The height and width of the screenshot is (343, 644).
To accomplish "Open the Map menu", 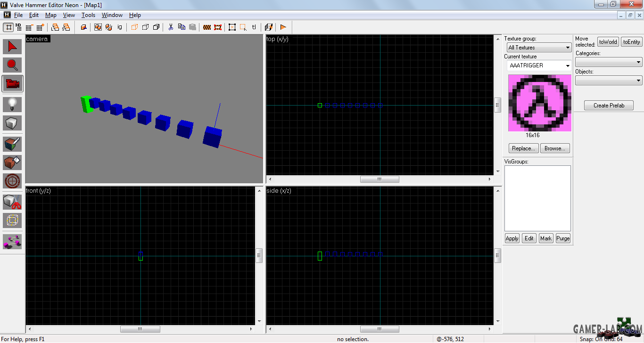I will click(51, 15).
